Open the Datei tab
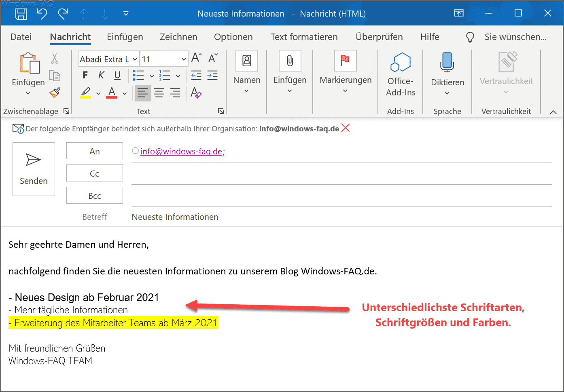The image size is (564, 392). click(x=21, y=37)
